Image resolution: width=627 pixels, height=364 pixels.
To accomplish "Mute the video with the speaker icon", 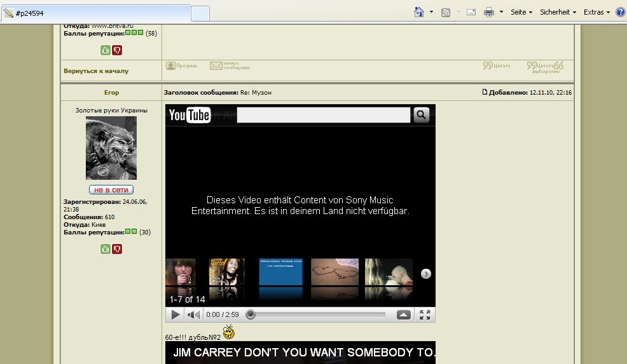I will (193, 314).
